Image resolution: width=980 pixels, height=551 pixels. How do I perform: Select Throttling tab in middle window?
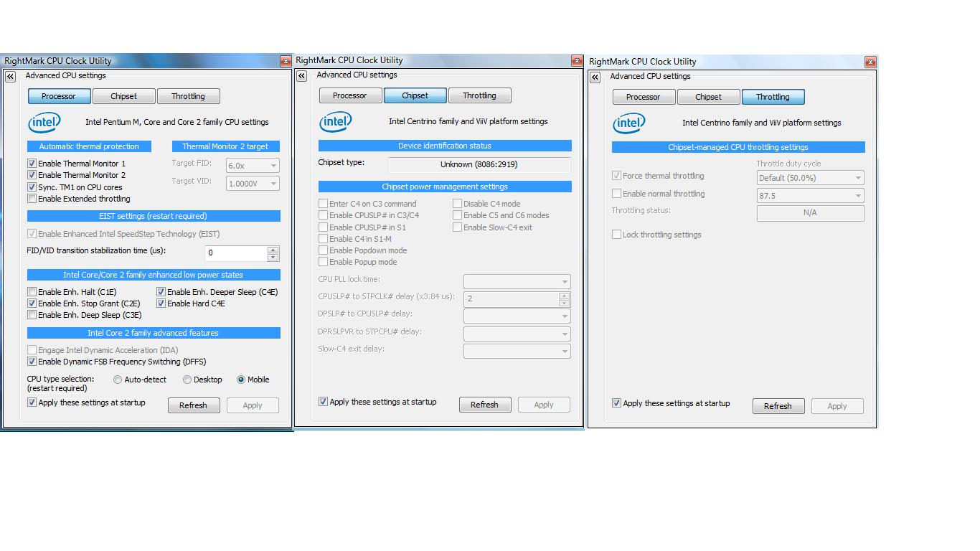479,95
